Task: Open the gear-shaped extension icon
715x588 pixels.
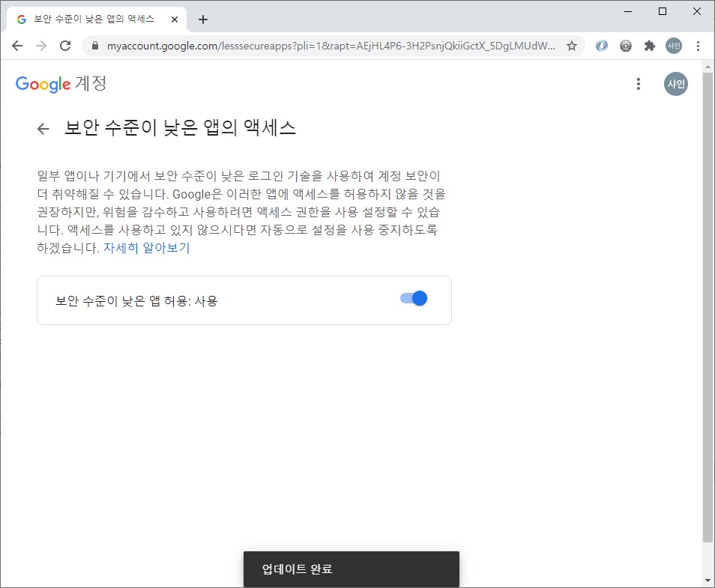Action: [x=626, y=46]
